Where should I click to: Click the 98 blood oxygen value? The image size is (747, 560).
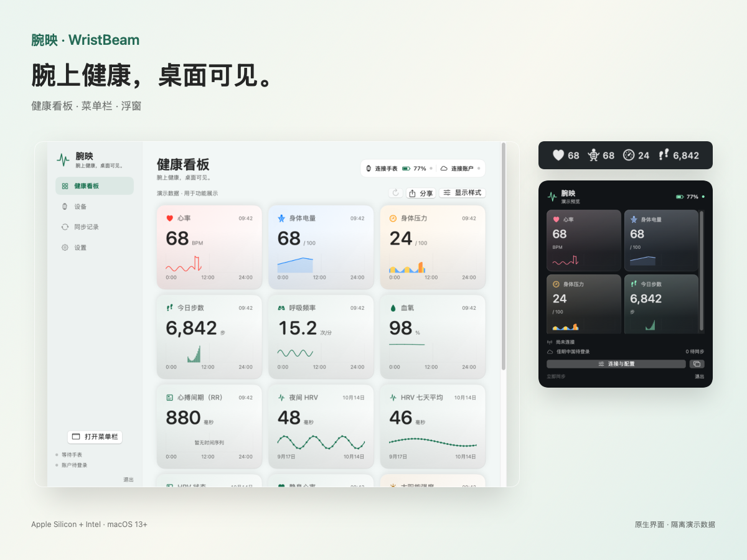tap(401, 328)
